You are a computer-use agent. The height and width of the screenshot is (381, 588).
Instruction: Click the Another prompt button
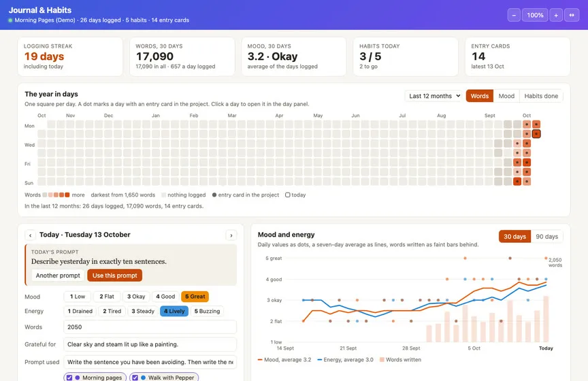(58, 276)
